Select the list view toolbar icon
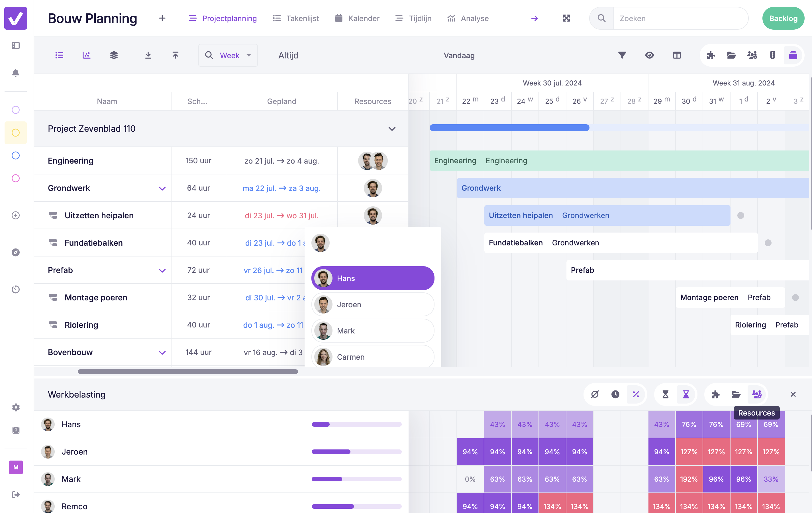The height and width of the screenshot is (513, 812). click(59, 55)
